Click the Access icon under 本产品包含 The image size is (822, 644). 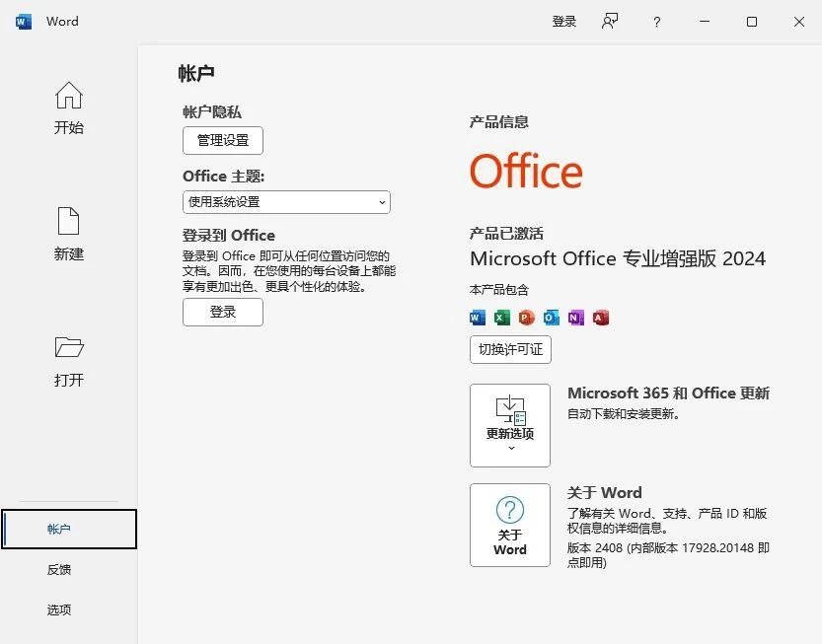tap(601, 318)
